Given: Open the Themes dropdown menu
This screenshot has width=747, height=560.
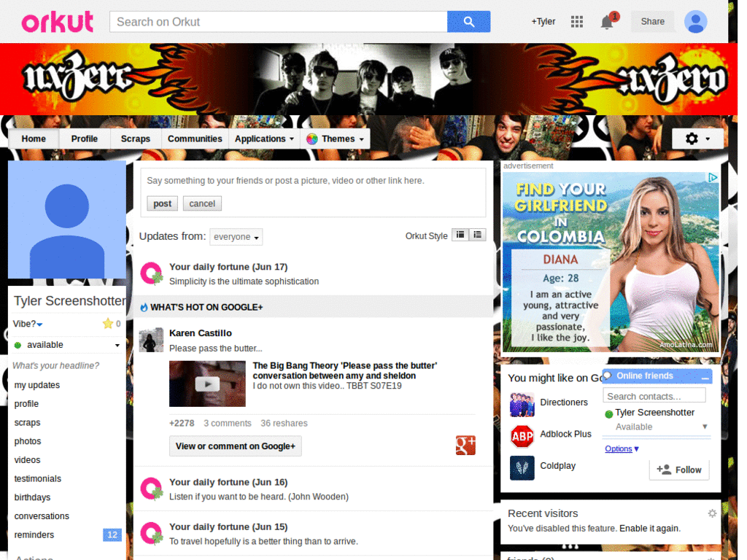Looking at the screenshot, I should pyautogui.click(x=337, y=139).
